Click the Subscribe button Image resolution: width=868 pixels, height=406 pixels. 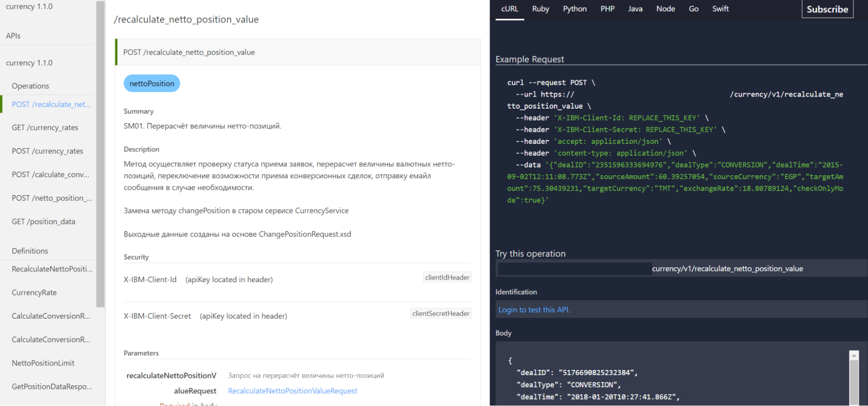(x=827, y=9)
